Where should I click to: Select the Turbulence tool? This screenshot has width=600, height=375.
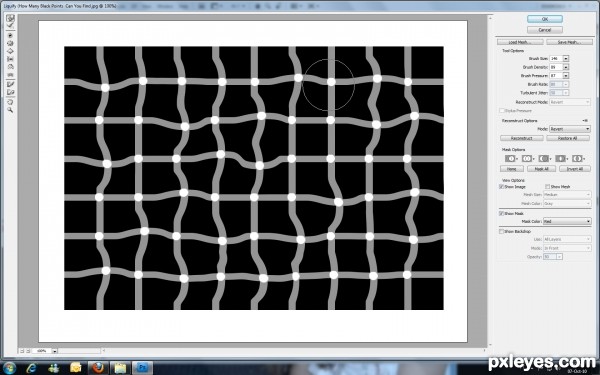(10, 74)
